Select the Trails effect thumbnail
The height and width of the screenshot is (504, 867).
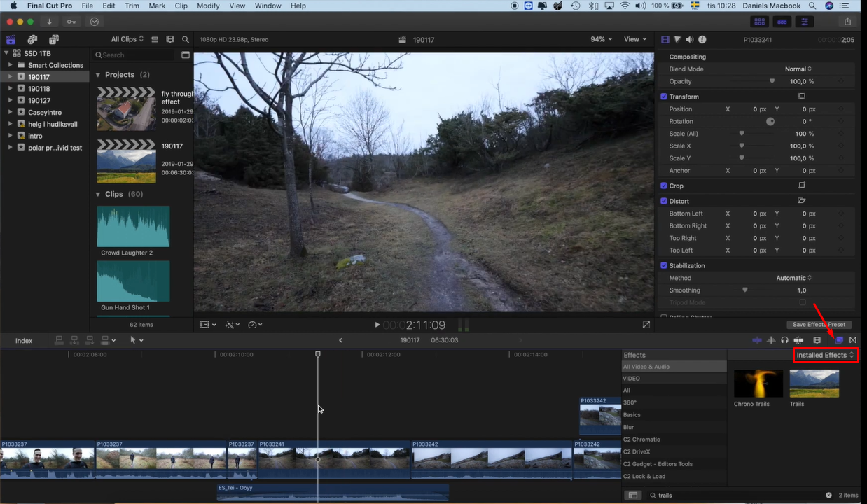(814, 384)
